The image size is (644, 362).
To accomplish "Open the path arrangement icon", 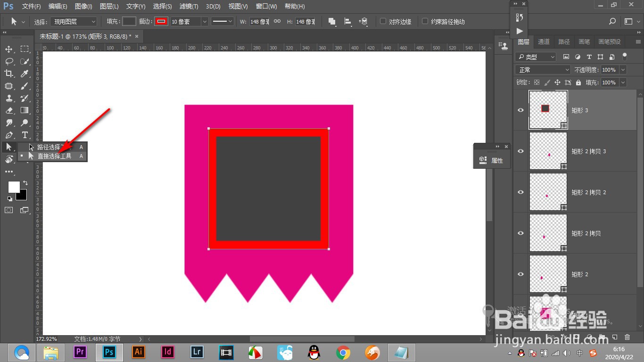I will 363,22.
